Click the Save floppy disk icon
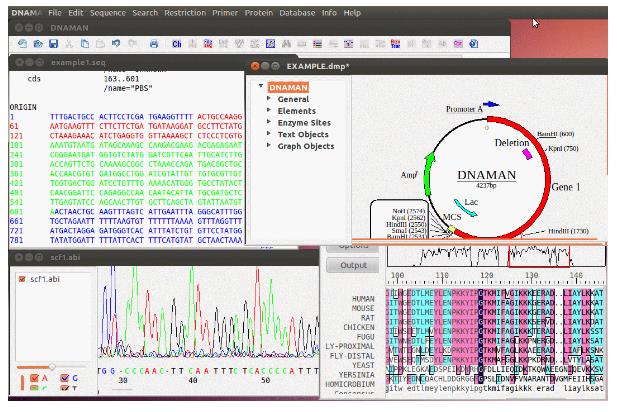Image resolution: width=617 pixels, height=412 pixels. click(x=54, y=44)
